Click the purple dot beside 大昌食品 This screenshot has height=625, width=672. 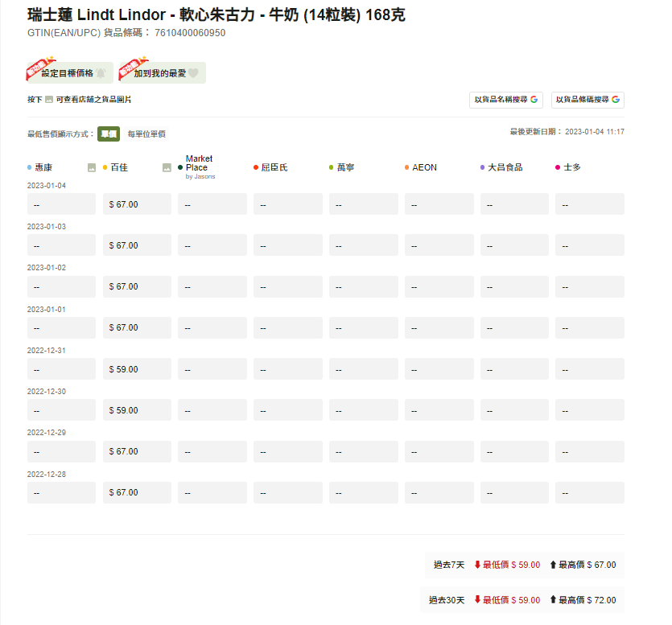(x=483, y=167)
